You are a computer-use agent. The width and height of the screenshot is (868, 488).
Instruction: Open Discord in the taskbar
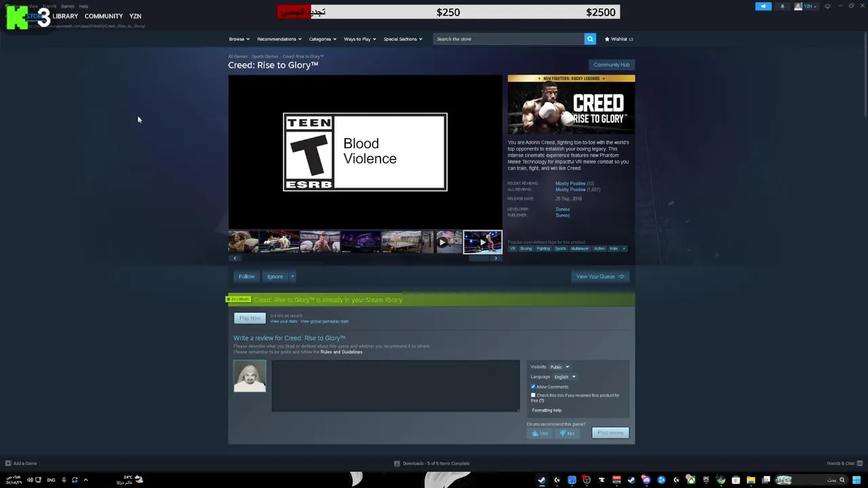click(x=646, y=480)
